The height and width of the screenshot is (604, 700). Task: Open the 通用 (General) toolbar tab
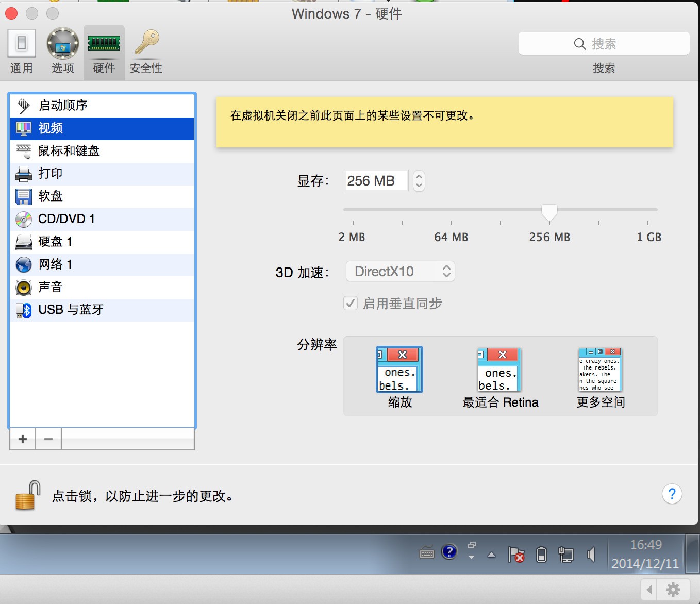(21, 52)
